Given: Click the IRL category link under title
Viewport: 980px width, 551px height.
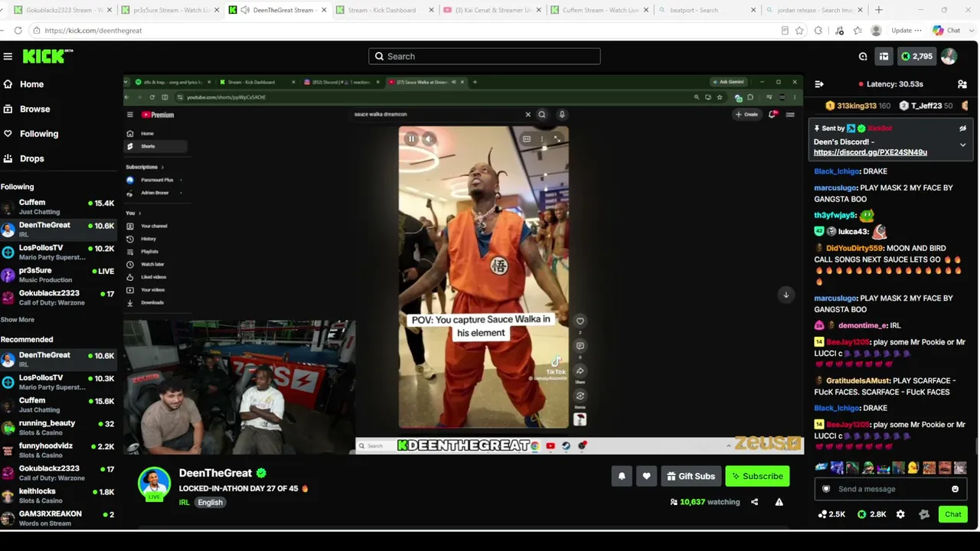Looking at the screenshot, I should [184, 503].
